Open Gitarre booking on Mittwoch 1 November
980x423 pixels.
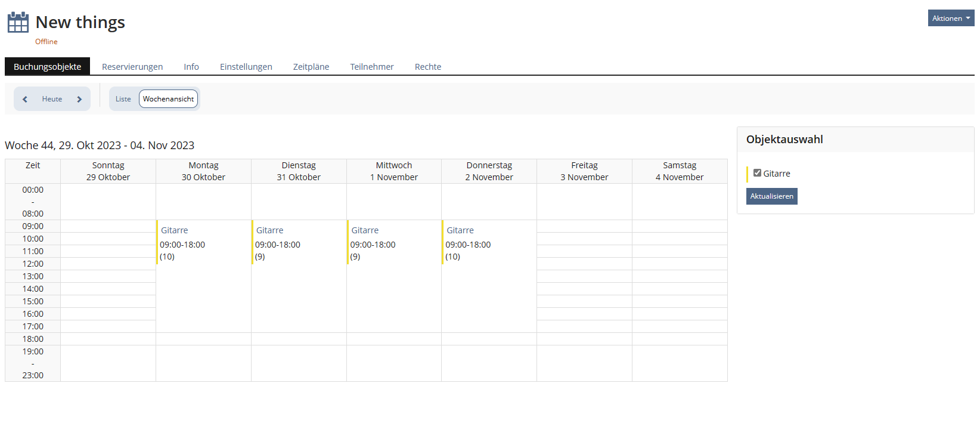click(x=365, y=230)
